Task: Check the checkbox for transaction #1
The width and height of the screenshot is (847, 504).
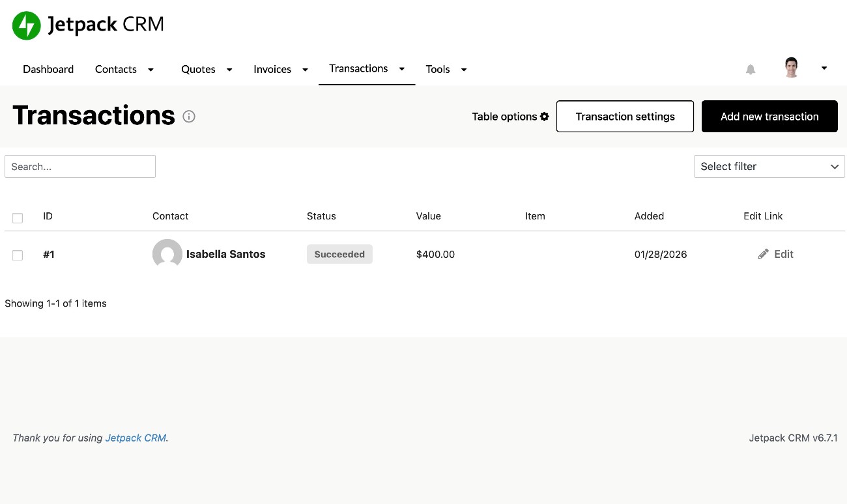Action: [18, 255]
